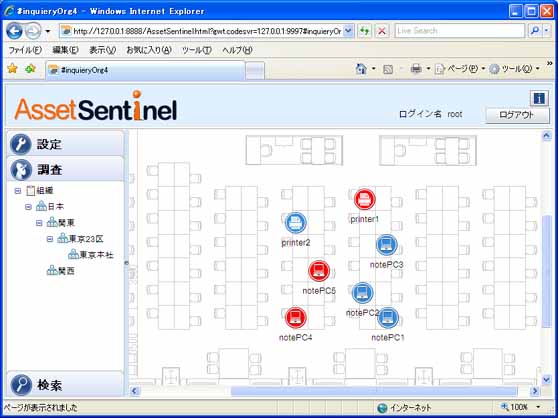The height and width of the screenshot is (418, 558).
Task: Open the お気に入り(A) menu
Action: tap(149, 51)
